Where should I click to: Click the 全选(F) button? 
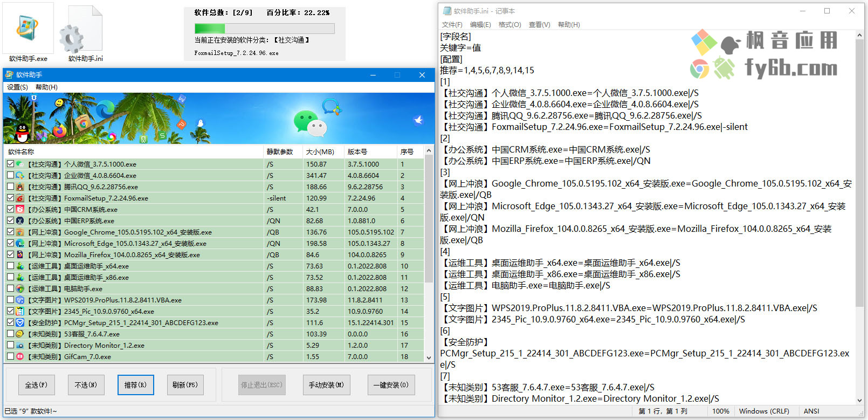click(36, 385)
